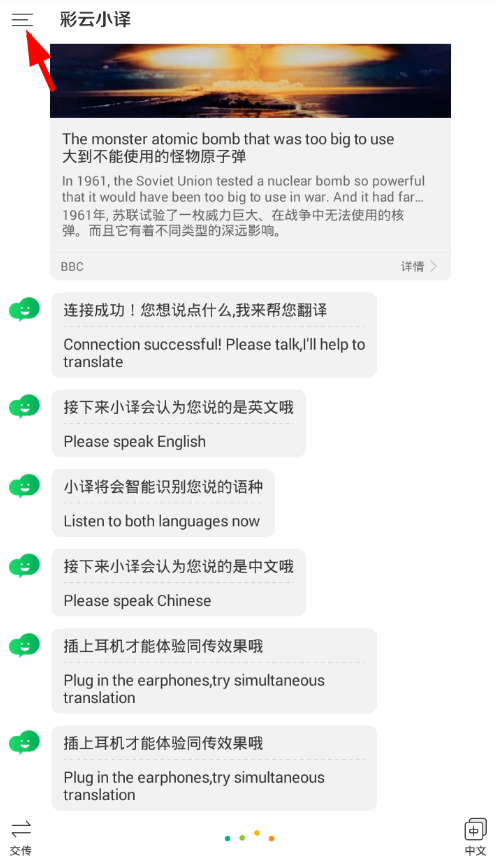The image size is (496, 860).
Task: Select the Please speak English bubble
Action: (178, 423)
